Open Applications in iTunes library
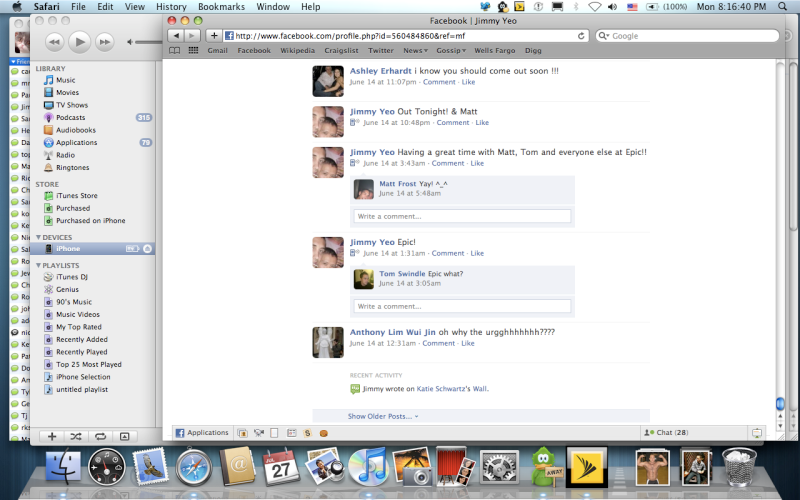Viewport: 800px width, 500px height. 76,142
